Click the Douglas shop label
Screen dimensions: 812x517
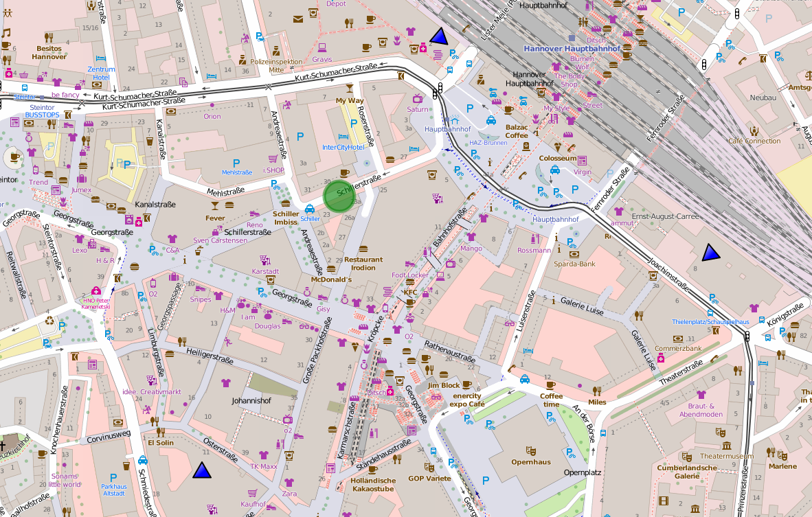click(267, 326)
